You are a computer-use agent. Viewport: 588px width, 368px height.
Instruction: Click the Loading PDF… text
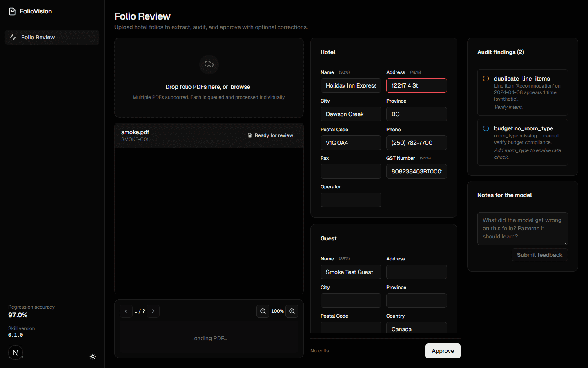click(209, 338)
